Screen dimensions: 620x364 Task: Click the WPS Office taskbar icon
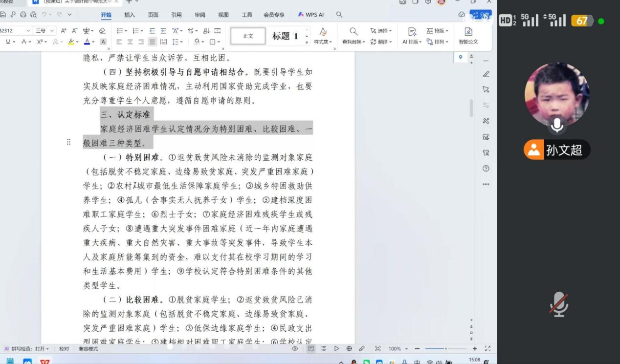pos(45,362)
